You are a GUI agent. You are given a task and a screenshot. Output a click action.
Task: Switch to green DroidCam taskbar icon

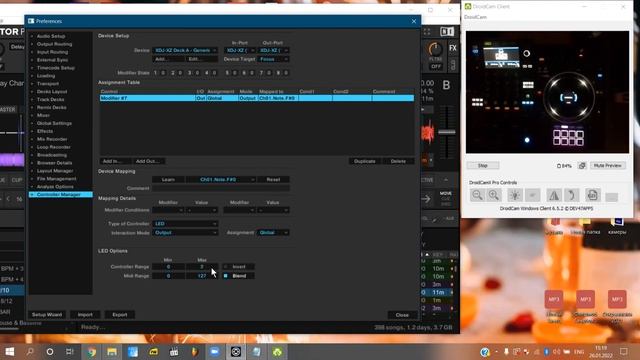(277, 351)
